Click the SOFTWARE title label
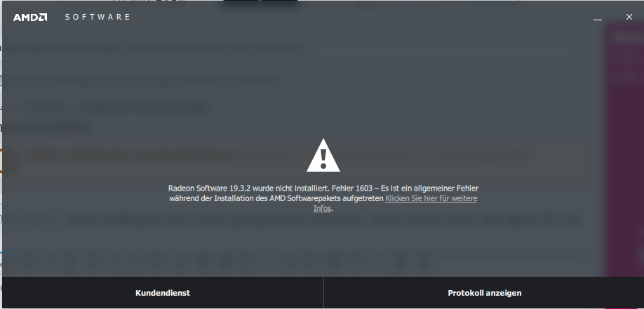Screen dimensions: 644x309 pyautogui.click(x=98, y=17)
